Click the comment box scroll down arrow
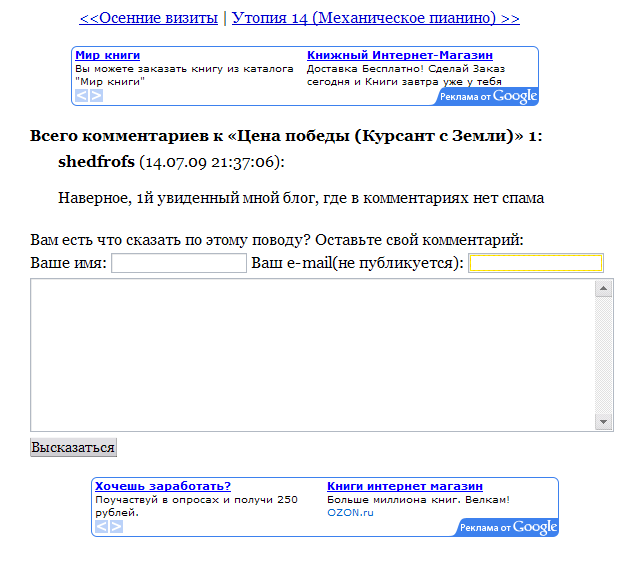Image resolution: width=627 pixels, height=562 pixels. pos(603,422)
